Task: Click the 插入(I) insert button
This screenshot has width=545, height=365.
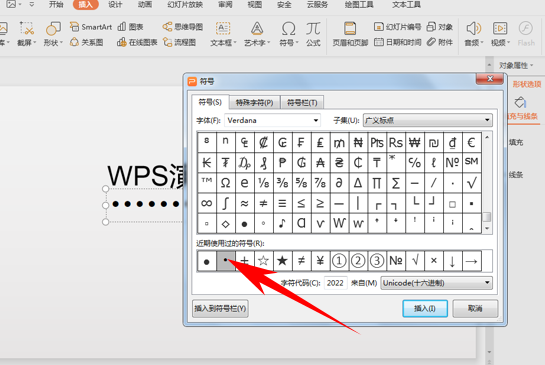Action: point(425,308)
